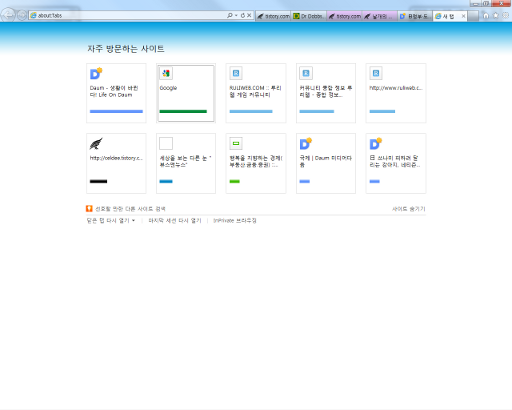This screenshot has height=410, width=512.
Task: Open 선호할 만한 다른 사이트 검색 link
Action: point(130,209)
